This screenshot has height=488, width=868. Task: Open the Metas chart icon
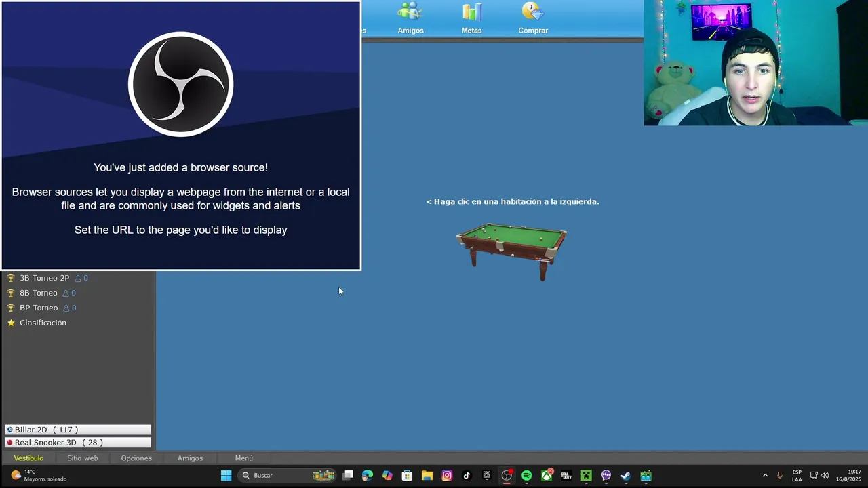(471, 18)
